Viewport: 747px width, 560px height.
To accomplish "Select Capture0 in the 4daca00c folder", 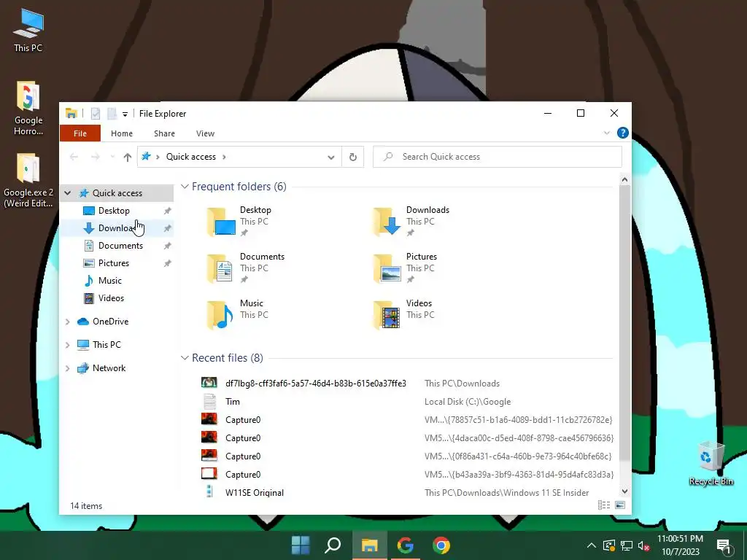I will click(406, 438).
